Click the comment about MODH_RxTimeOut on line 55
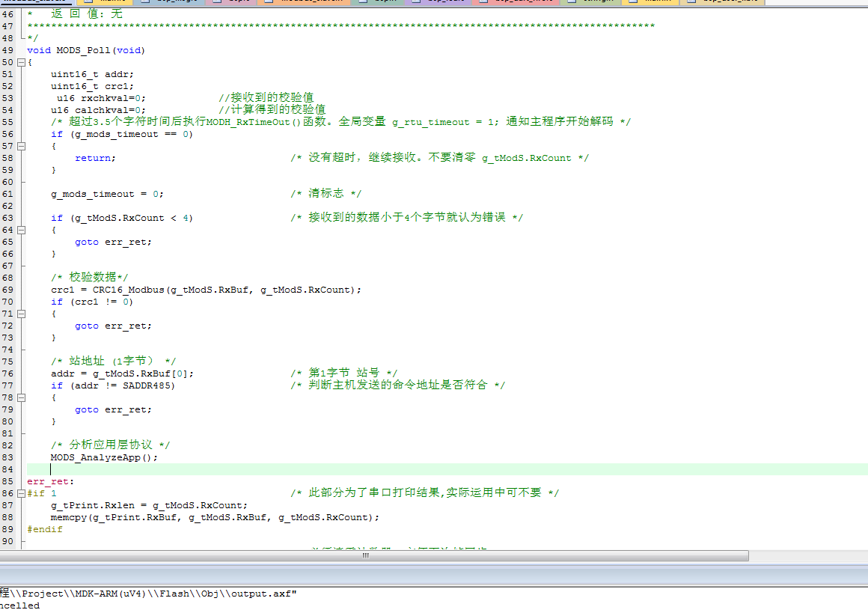This screenshot has height=610, width=868. pyautogui.click(x=340, y=122)
